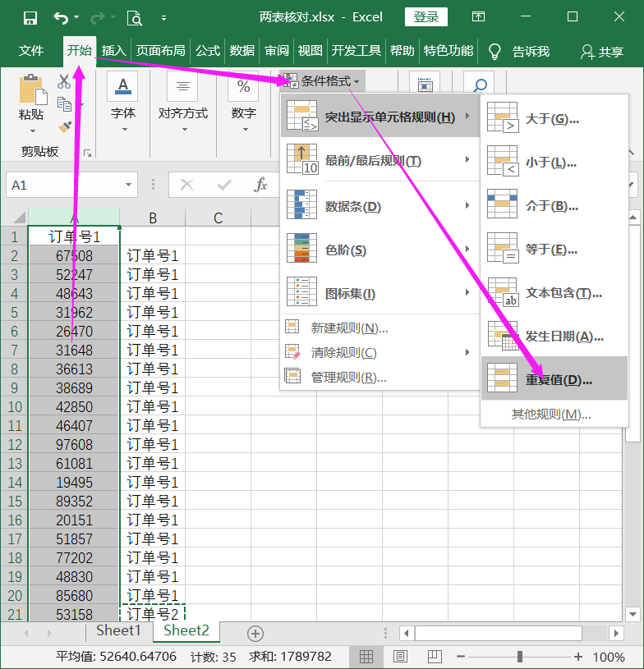Switch to Page Layout view icon
Screen dimensions: 644x669
400,656
